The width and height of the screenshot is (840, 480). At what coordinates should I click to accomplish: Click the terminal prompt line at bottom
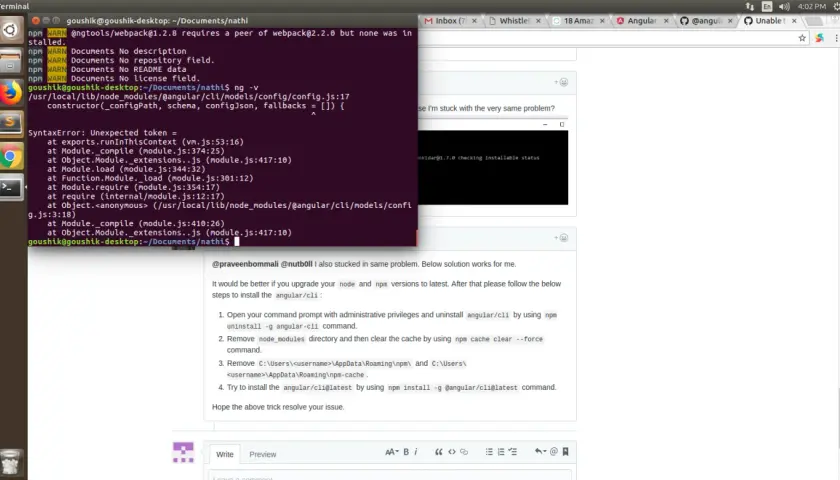click(134, 242)
